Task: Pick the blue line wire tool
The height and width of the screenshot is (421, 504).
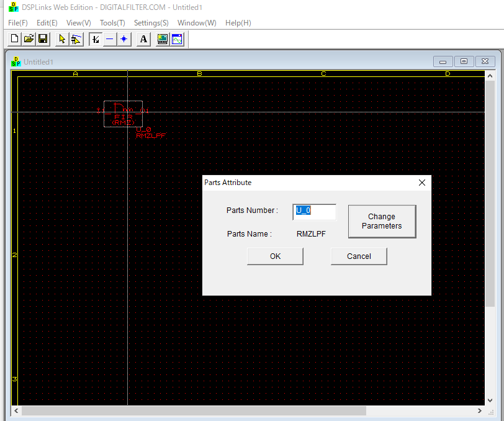Action: 109,39
